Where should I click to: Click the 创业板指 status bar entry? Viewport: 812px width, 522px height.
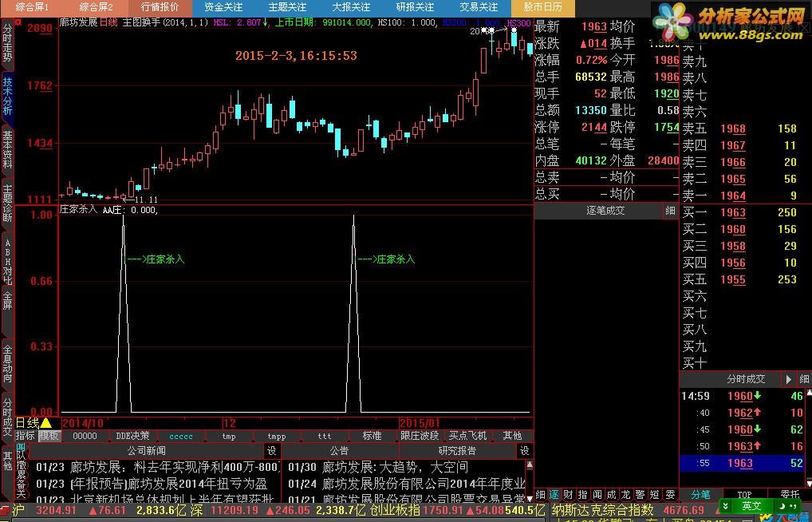[395, 511]
